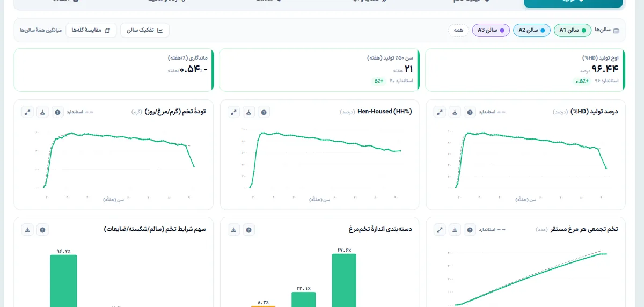Expand the تخم تجمعی هر مرغ مستقر chart

[440, 230]
